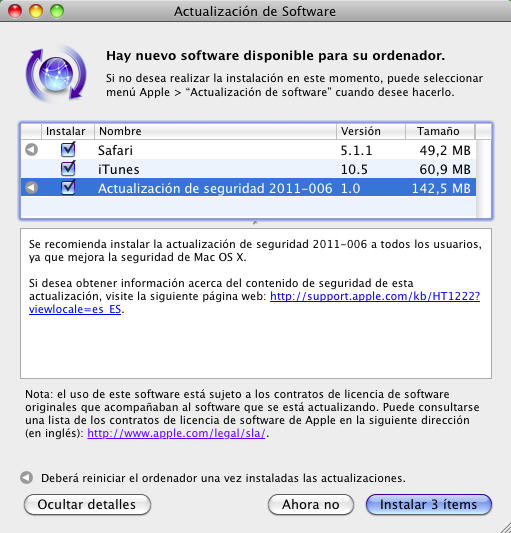
Task: Click the Ahora no button
Action: [311, 504]
